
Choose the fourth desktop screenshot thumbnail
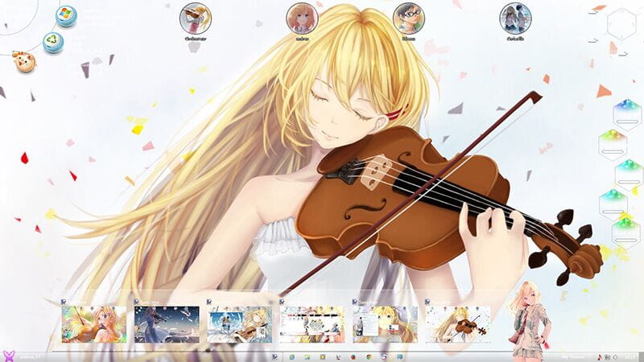pyautogui.click(x=312, y=324)
